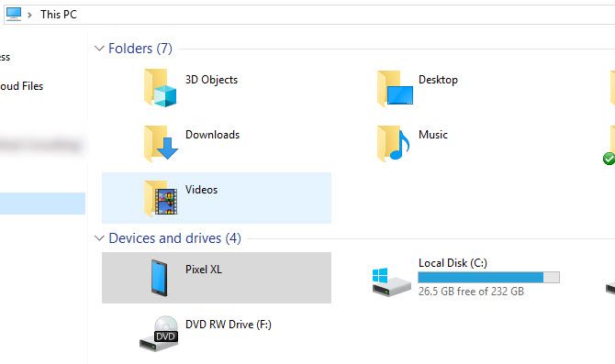615x364 pixels.
Task: Select the Pixel XL phone icon
Action: (159, 278)
